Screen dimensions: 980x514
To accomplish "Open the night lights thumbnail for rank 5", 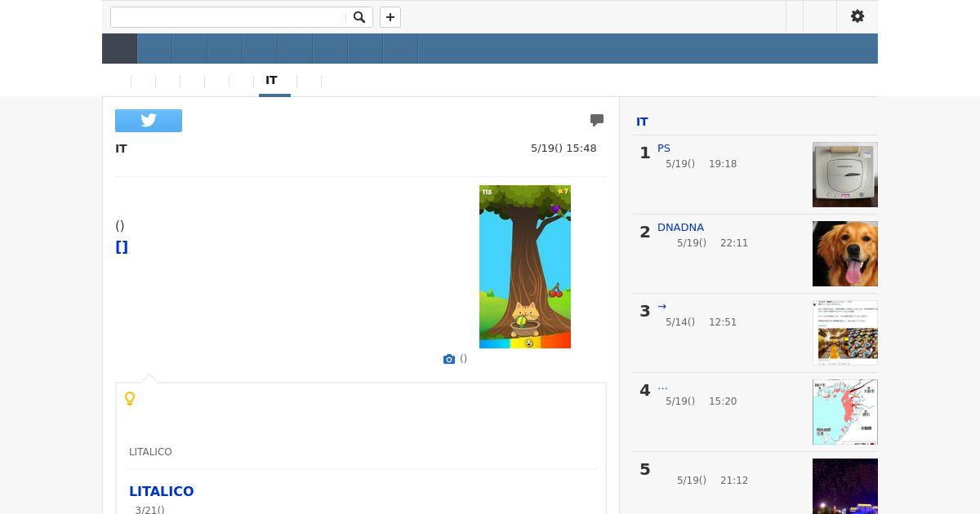I will coord(845,486).
